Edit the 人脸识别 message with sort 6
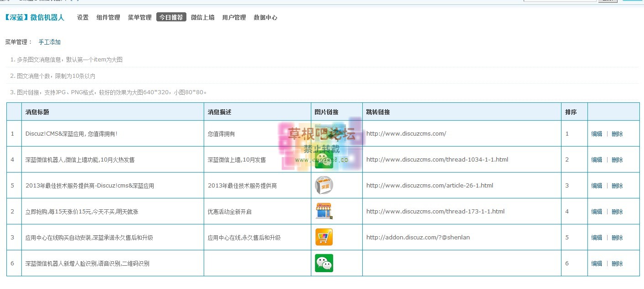 point(597,264)
